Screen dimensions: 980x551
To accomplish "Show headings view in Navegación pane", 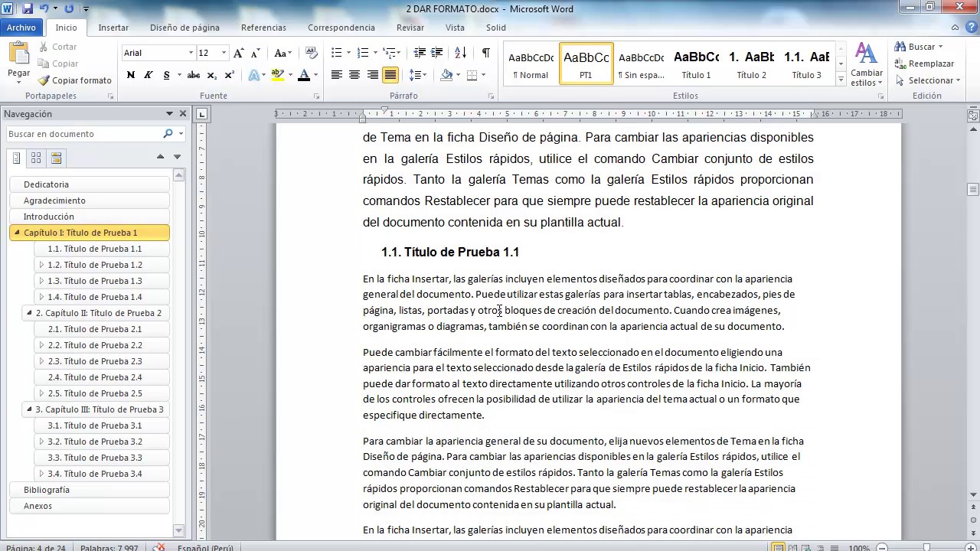I will coord(16,158).
